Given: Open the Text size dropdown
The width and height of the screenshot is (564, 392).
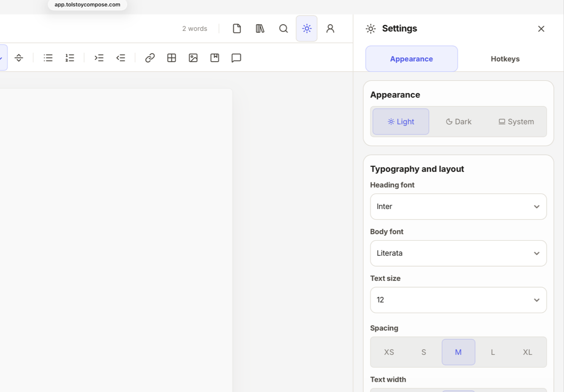Looking at the screenshot, I should (458, 300).
